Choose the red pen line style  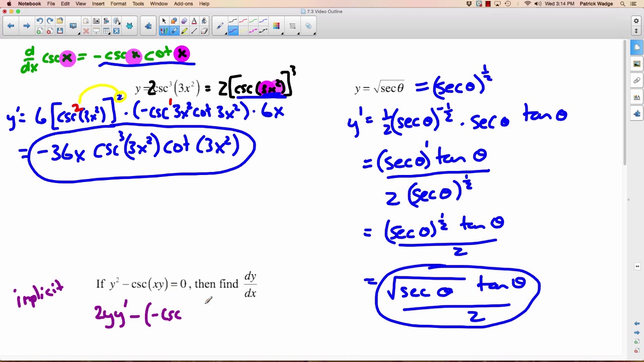(243, 21)
